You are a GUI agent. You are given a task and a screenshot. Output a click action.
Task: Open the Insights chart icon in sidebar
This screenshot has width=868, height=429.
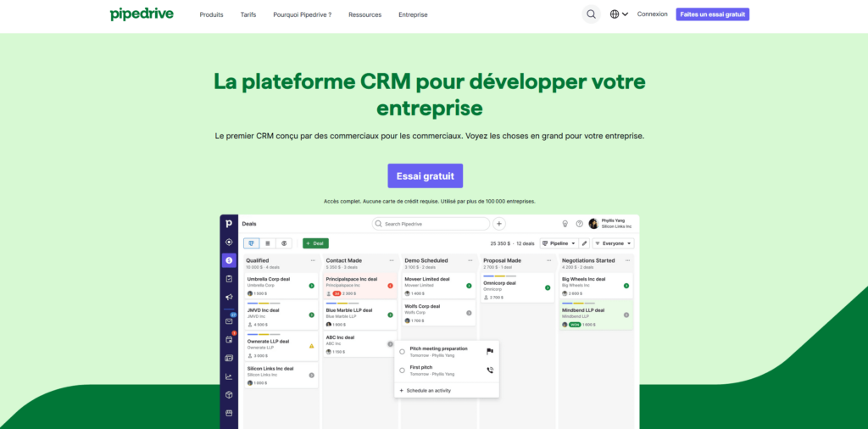click(229, 376)
